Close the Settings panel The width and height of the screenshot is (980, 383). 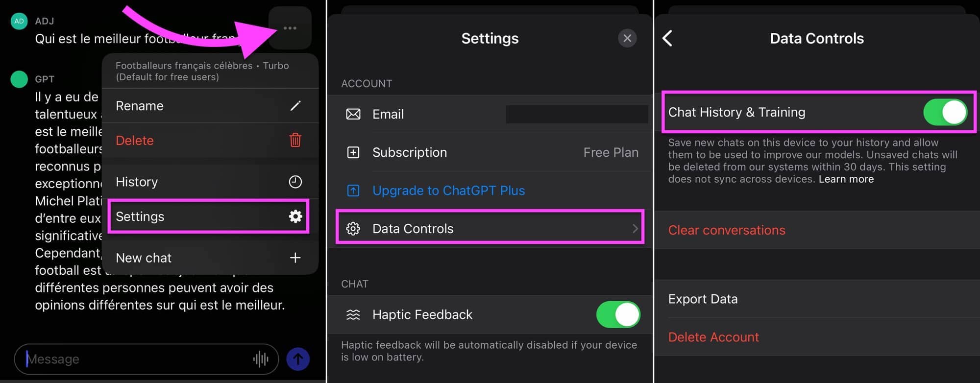point(627,38)
